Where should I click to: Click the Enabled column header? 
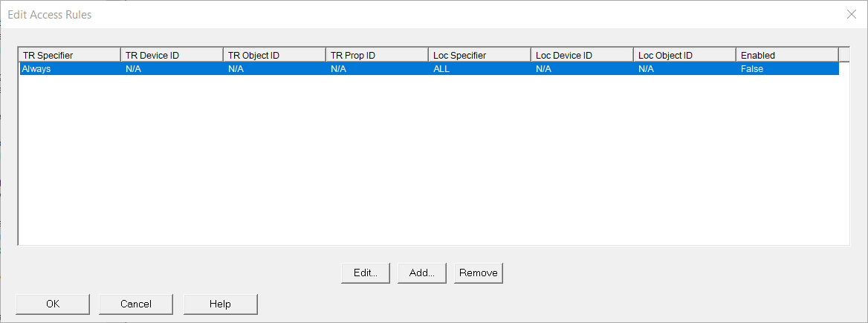click(x=786, y=55)
